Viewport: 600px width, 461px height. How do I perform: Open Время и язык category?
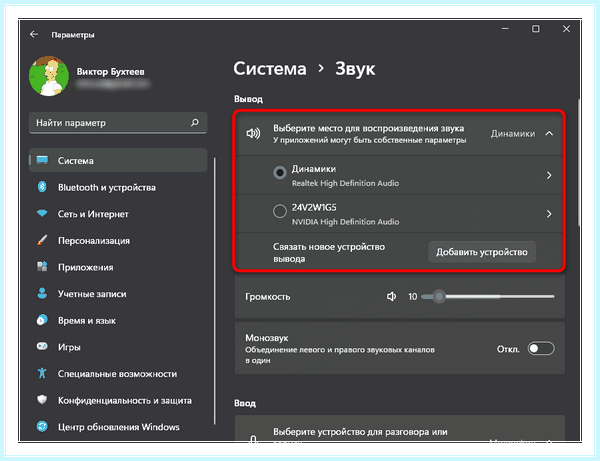click(x=118, y=320)
